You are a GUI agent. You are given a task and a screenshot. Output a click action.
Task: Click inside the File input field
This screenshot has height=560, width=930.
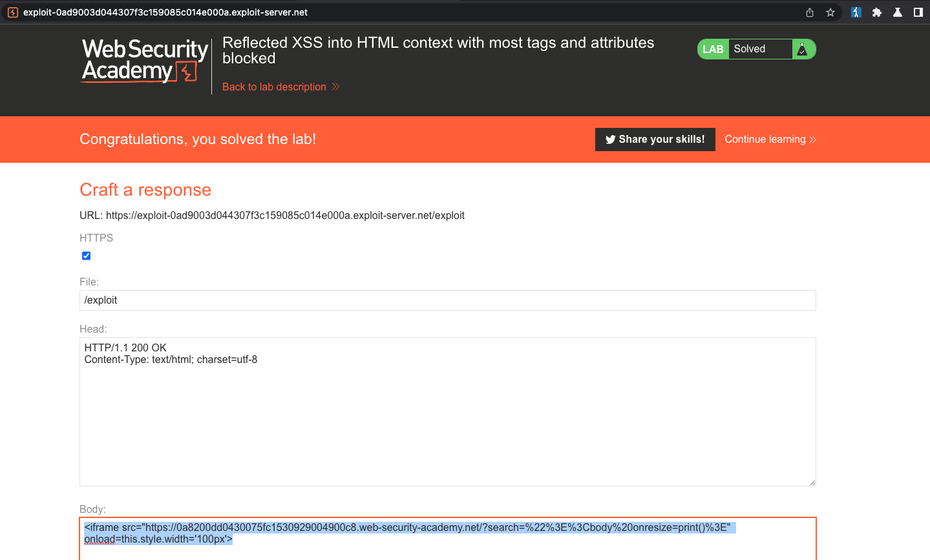click(447, 300)
